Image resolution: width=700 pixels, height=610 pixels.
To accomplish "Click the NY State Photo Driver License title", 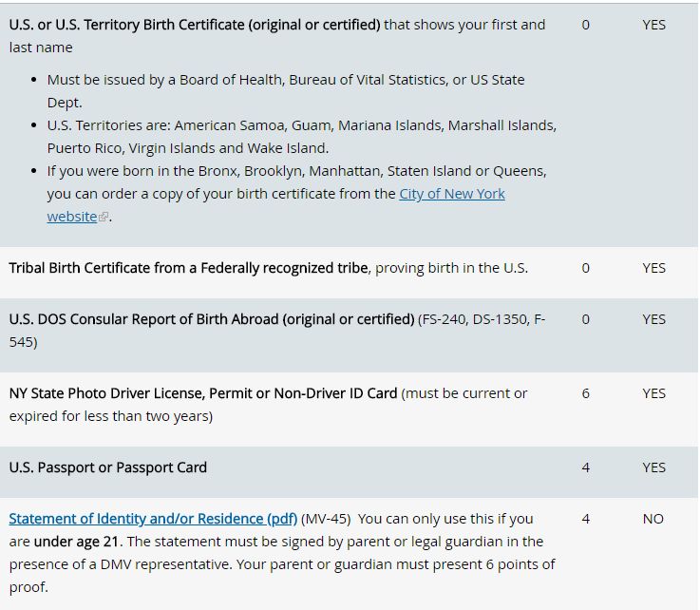I will click(203, 393).
